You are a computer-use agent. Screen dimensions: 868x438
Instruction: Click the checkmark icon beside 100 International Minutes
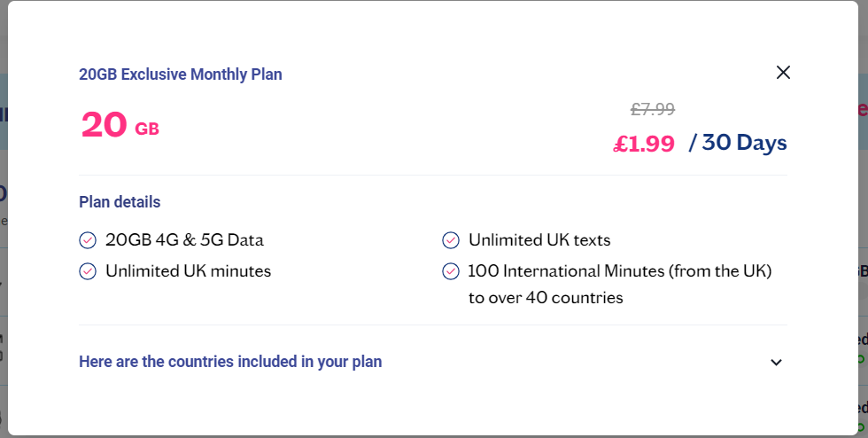click(x=451, y=271)
